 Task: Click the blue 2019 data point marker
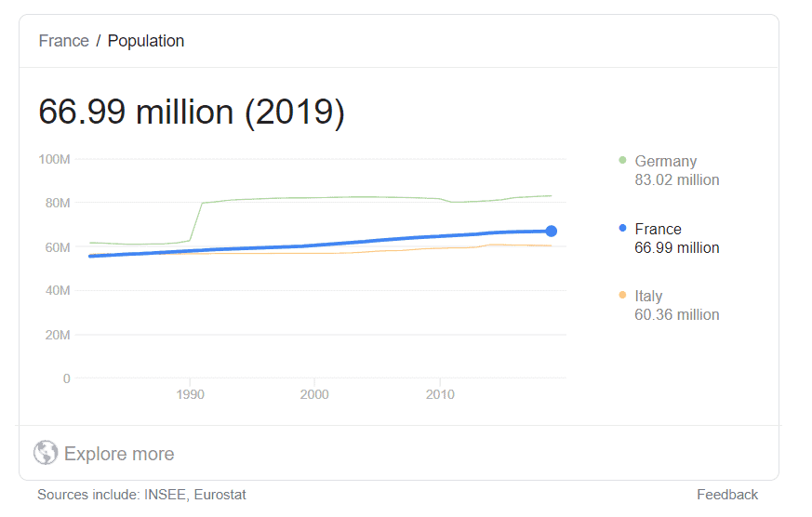[x=552, y=232]
